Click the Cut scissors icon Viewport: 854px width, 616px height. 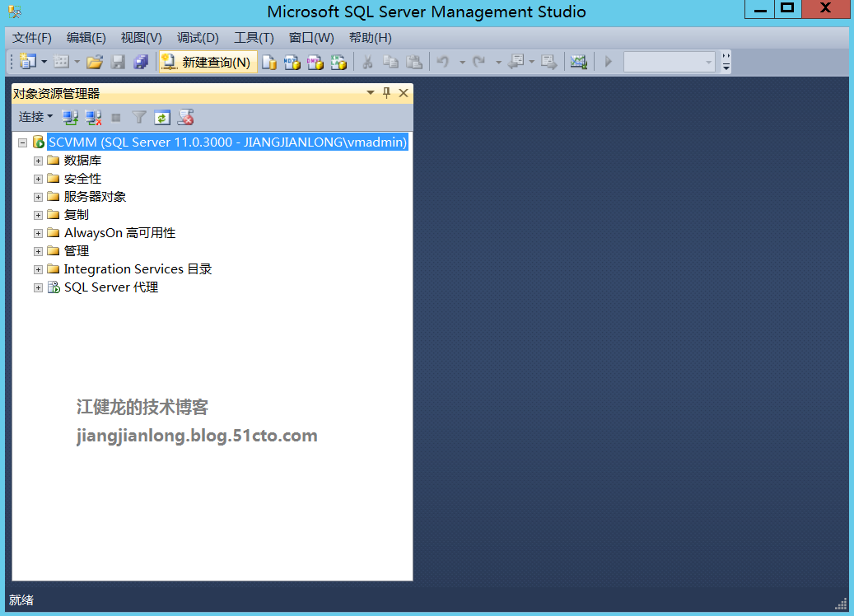[367, 62]
